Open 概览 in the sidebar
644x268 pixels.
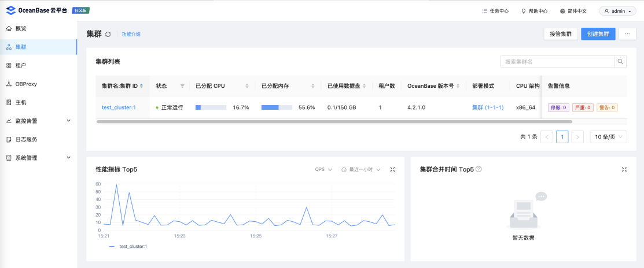39,29
